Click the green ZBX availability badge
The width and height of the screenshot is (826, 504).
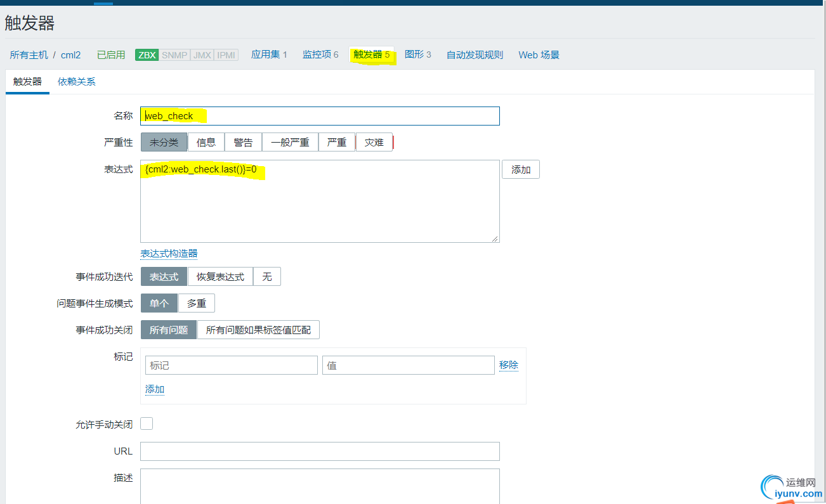click(147, 55)
